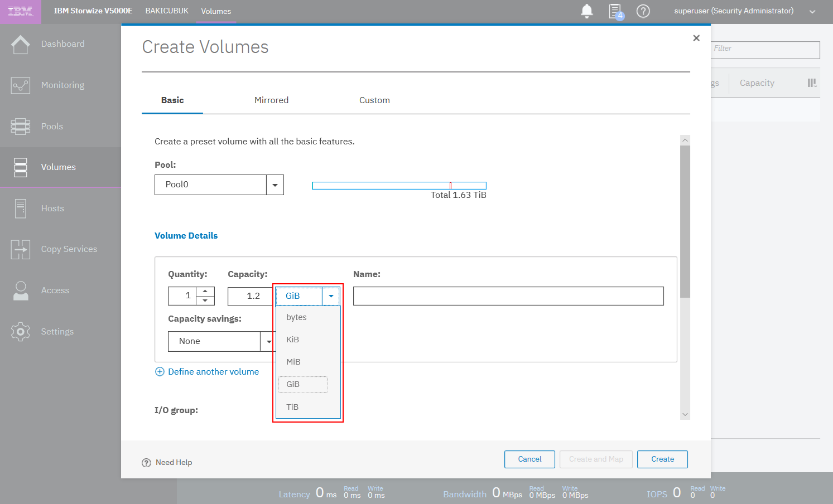The image size is (833, 504).
Task: Open Dashboard from the sidebar label
Action: (63, 44)
